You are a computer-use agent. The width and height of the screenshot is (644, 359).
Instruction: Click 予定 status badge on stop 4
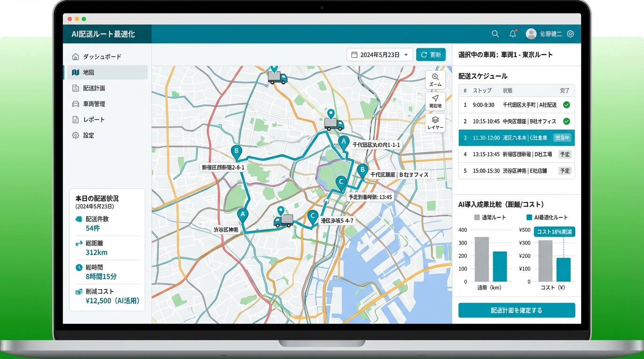pyautogui.click(x=565, y=154)
